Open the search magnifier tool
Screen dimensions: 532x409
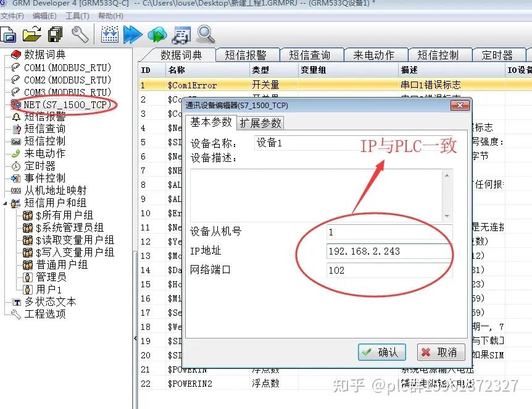[206, 35]
